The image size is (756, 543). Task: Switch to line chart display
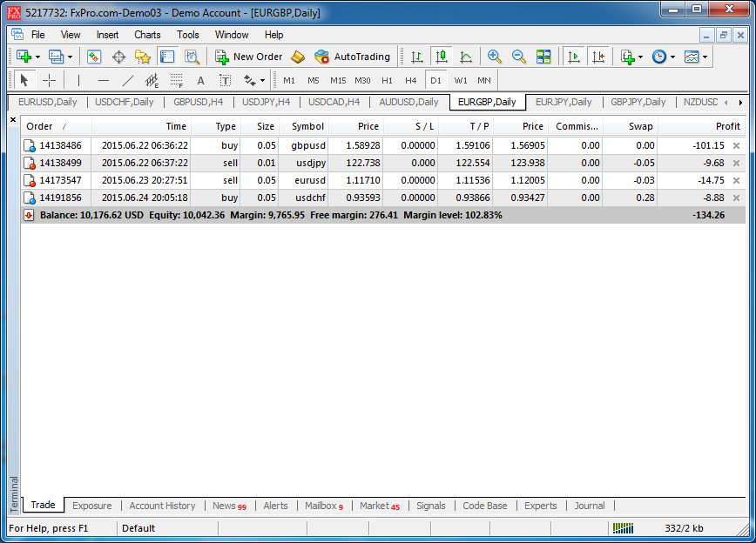(x=466, y=57)
